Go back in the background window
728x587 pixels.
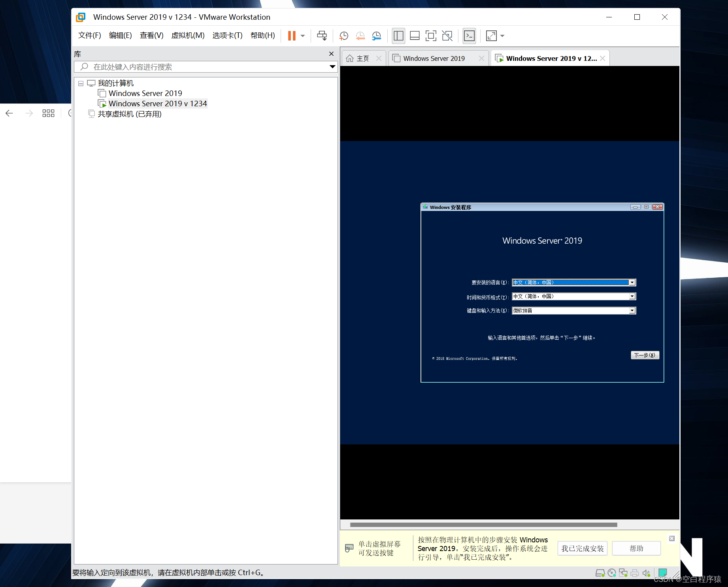(9, 113)
